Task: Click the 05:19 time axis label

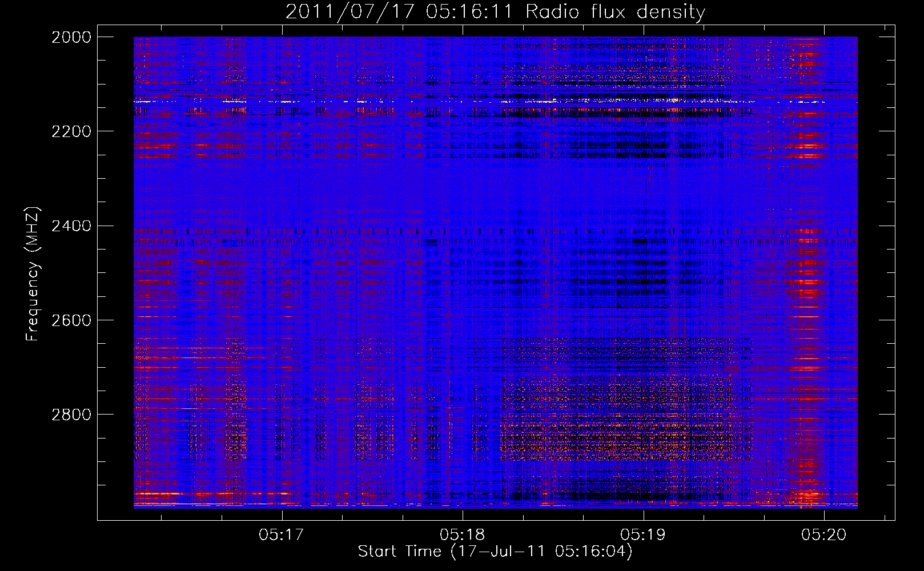Action: tap(643, 534)
